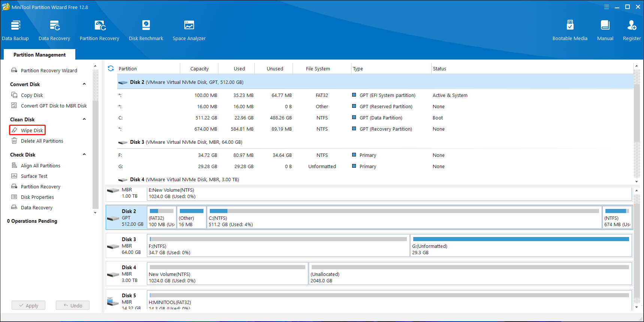Launch Data Recovery from the toolbar

[x=54, y=30]
